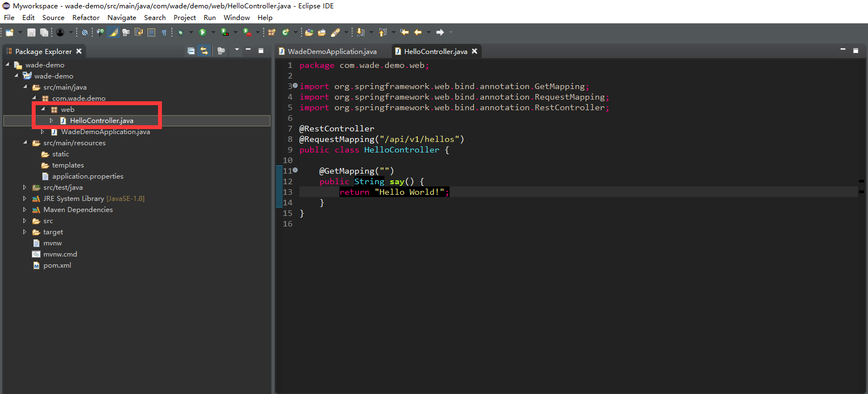Select application.properties file in tree
The image size is (868, 394).
pyautogui.click(x=88, y=176)
